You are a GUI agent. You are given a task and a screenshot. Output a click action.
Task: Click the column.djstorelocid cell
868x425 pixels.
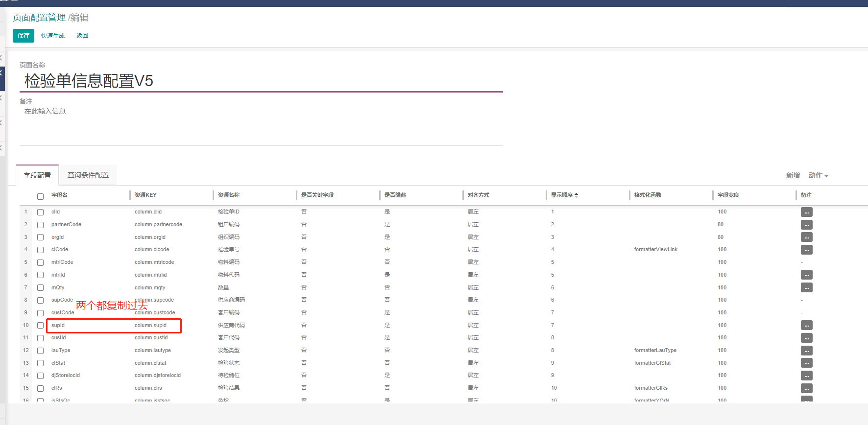pyautogui.click(x=158, y=375)
